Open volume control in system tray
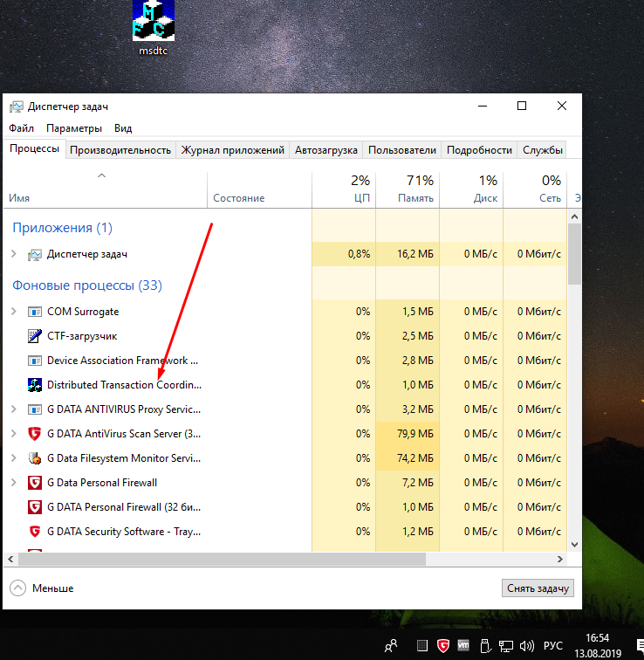Screen dimensions: 644x660 point(527,645)
